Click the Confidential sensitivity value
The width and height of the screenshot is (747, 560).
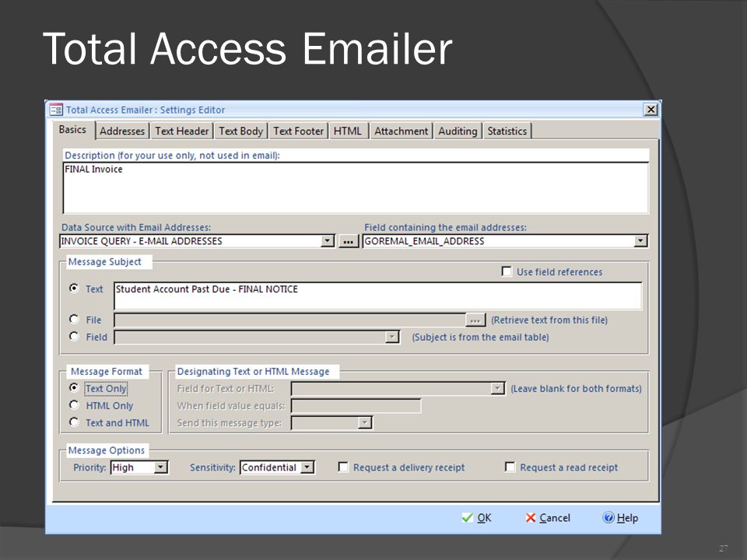click(269, 467)
